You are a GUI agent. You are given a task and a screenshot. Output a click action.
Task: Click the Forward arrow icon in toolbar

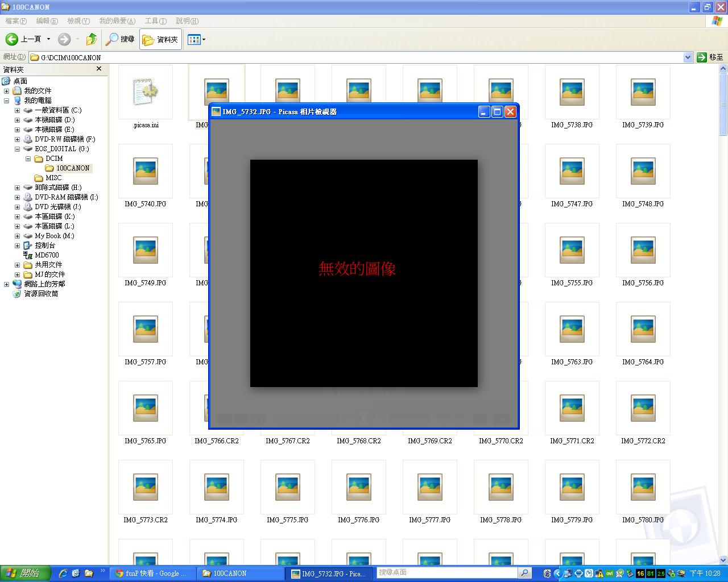[64, 39]
